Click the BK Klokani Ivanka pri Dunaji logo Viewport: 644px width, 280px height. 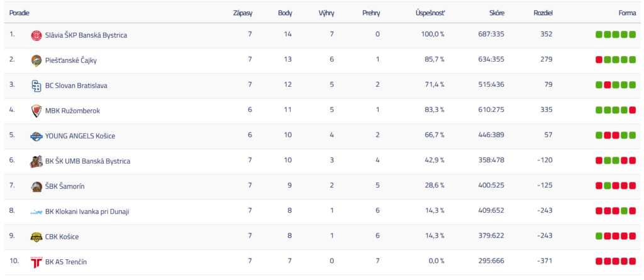coord(36,211)
